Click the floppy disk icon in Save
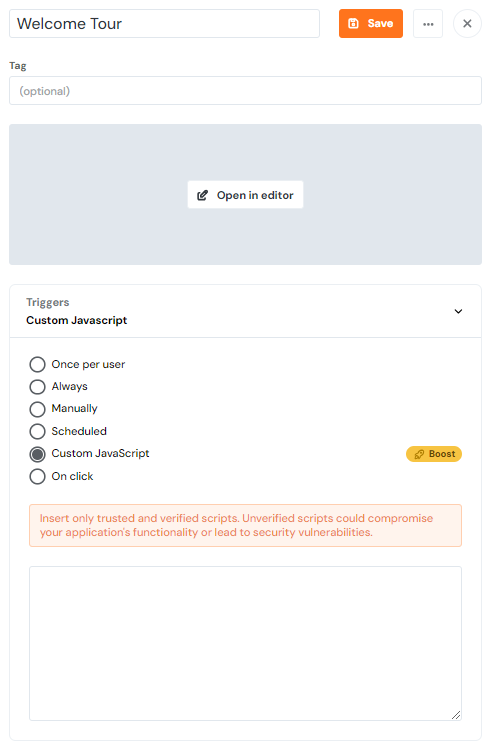The height and width of the screenshot is (746, 489). tap(353, 23)
